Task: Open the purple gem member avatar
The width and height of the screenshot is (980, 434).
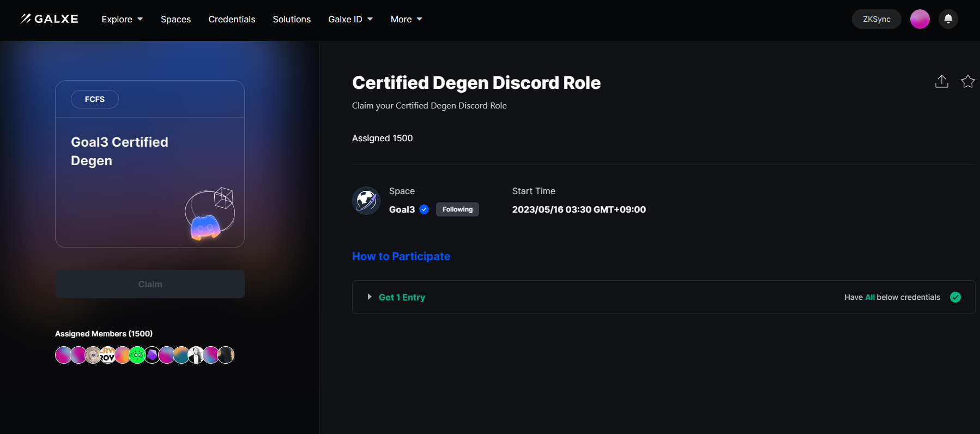Action: click(152, 355)
